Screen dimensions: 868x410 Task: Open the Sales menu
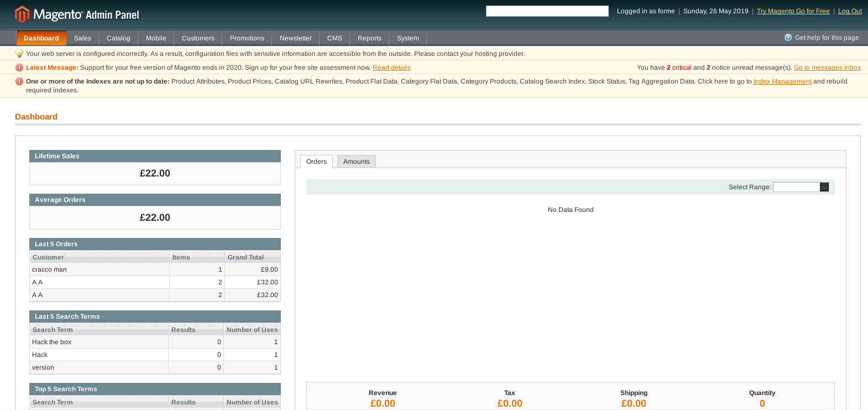[x=82, y=38]
